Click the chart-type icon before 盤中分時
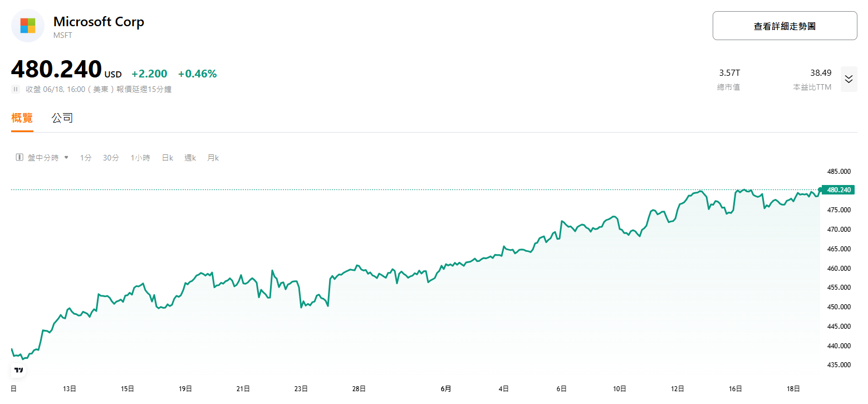Image resolution: width=868 pixels, height=404 pixels. tap(19, 158)
